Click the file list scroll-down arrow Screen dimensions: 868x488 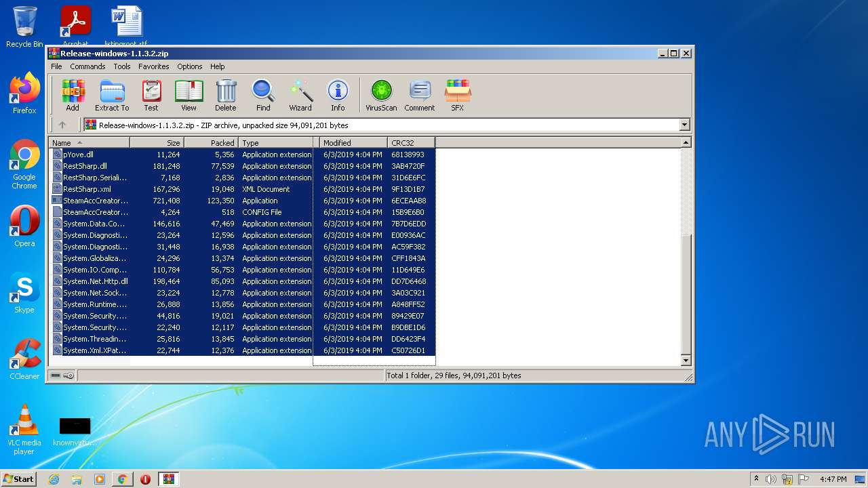click(686, 361)
